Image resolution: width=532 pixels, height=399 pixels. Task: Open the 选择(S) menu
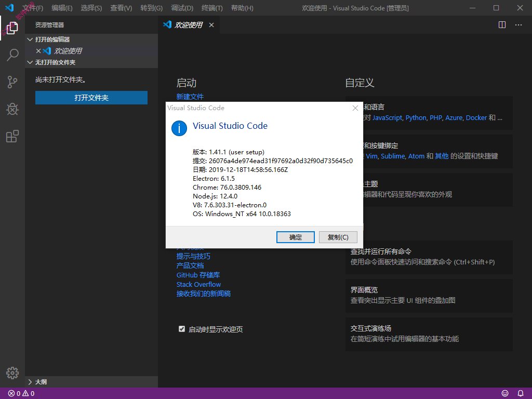click(x=91, y=8)
